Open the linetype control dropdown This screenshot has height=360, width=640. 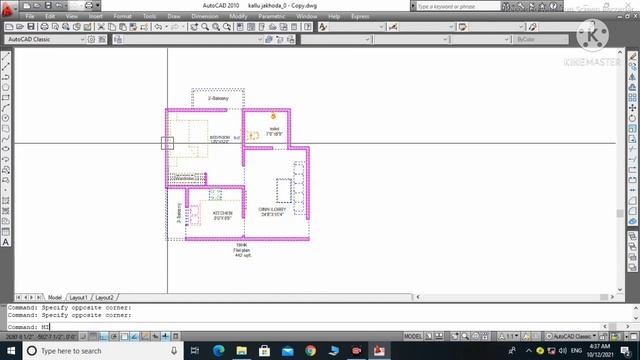pyautogui.click(x=411, y=39)
